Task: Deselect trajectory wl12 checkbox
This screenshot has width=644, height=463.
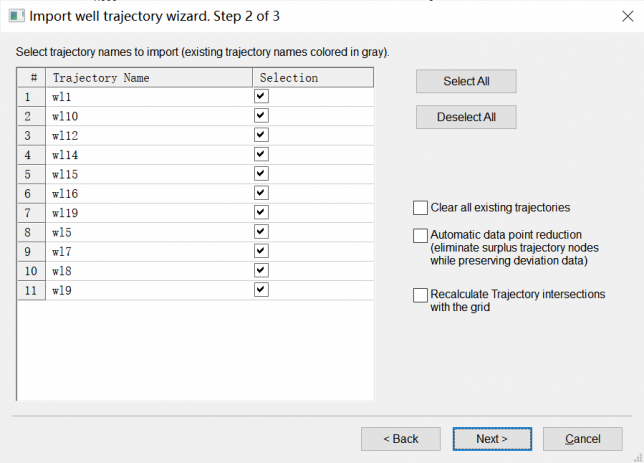Action: [261, 135]
